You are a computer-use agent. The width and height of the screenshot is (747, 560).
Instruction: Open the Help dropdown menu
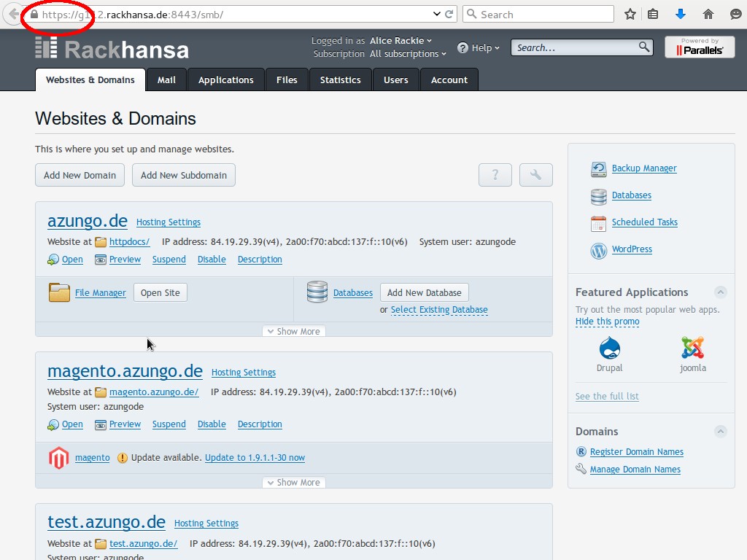479,47
